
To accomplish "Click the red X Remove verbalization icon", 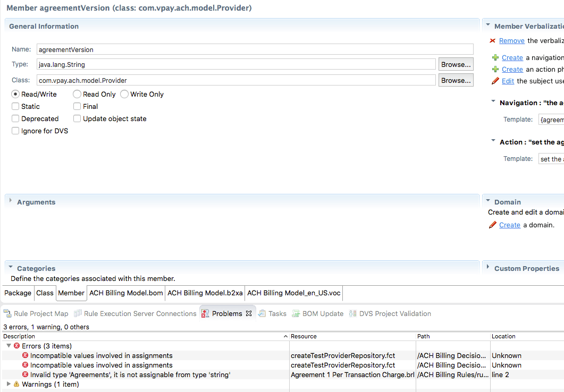I will coord(492,40).
